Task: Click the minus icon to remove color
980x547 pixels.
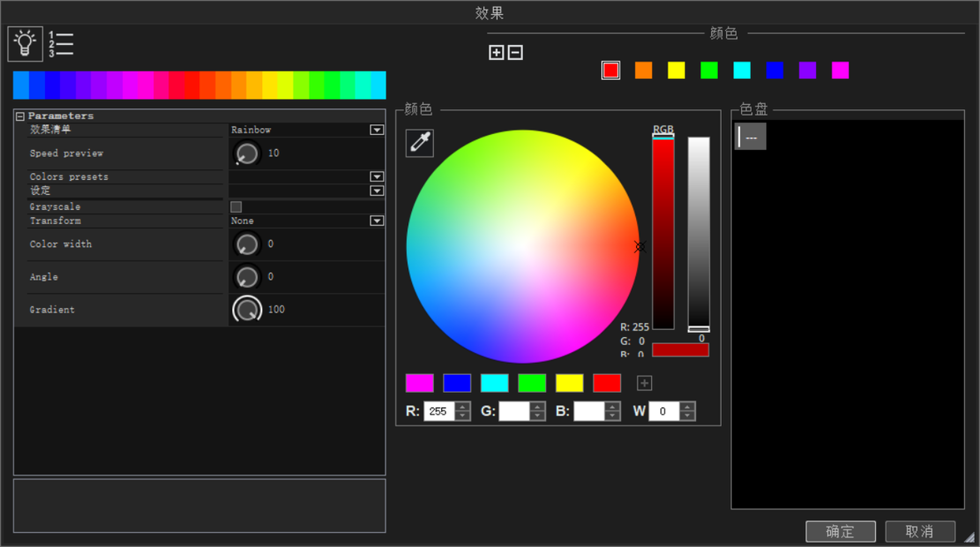Action: 515,52
